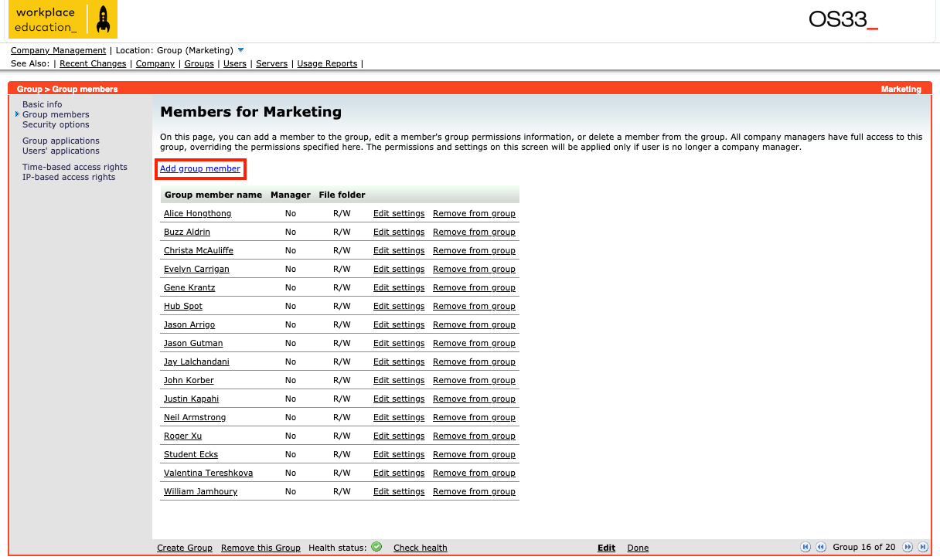Click Check health link
Viewport: 940px width, 560px height.
click(421, 548)
